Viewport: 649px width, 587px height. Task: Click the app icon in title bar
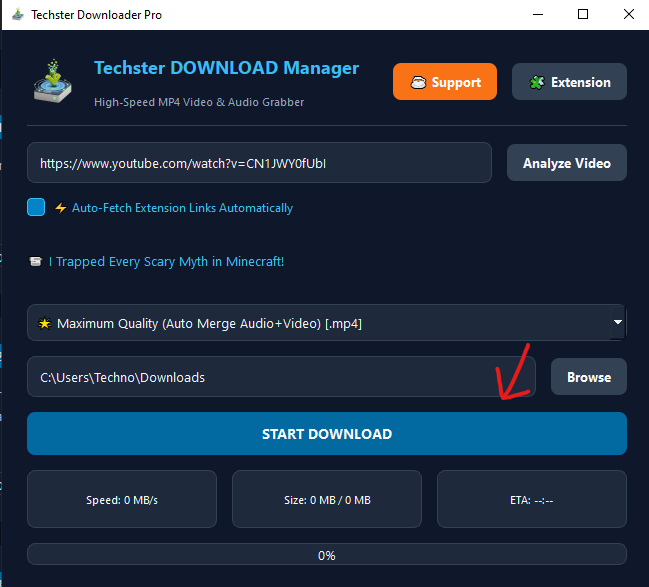point(18,14)
